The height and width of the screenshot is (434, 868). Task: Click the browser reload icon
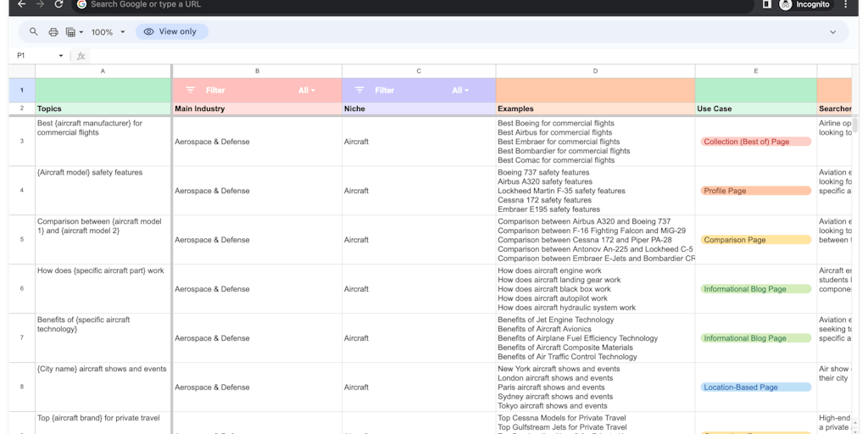(58, 4)
